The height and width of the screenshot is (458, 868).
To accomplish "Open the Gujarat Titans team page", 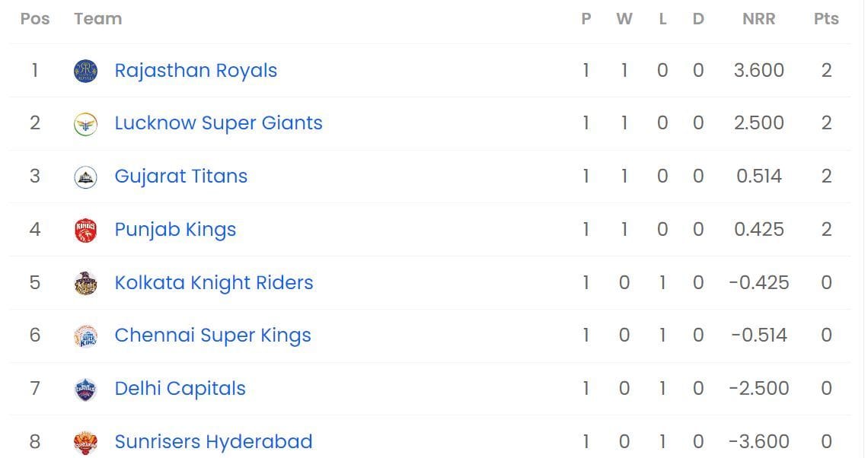I will (180, 176).
